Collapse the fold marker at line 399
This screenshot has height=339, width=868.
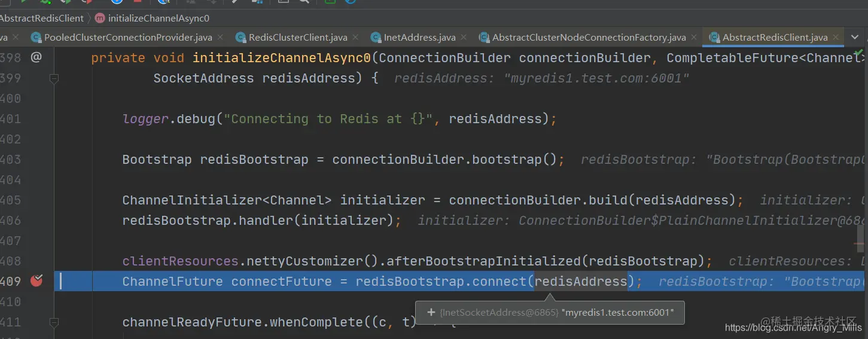tap(54, 78)
